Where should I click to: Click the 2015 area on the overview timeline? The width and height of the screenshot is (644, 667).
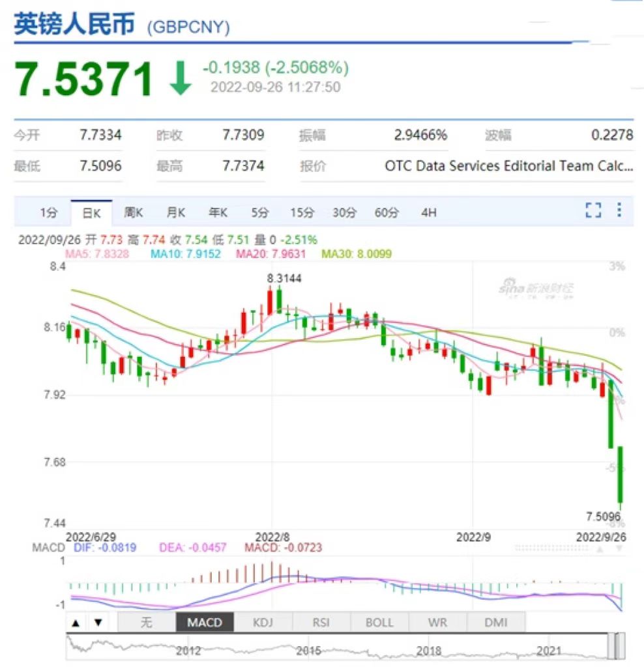(x=308, y=649)
